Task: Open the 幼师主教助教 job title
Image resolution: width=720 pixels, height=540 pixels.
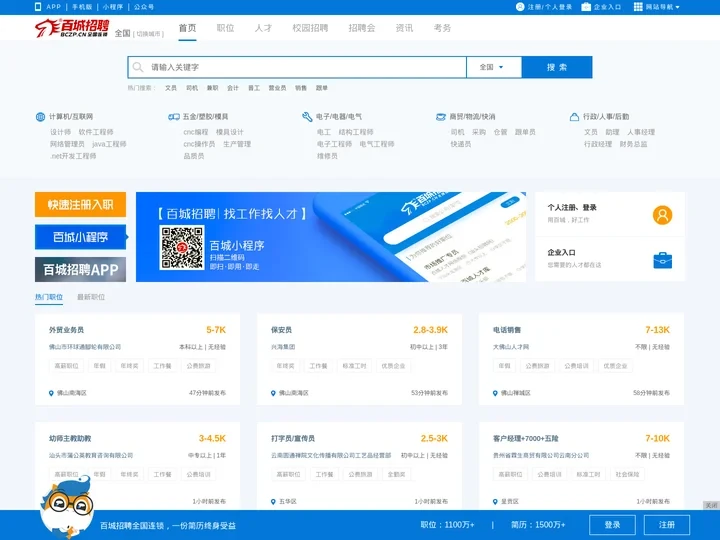Action: (x=70, y=439)
